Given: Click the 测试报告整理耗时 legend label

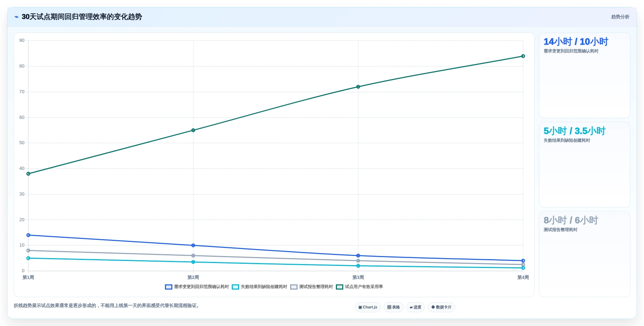Looking at the screenshot, I should tap(316, 287).
